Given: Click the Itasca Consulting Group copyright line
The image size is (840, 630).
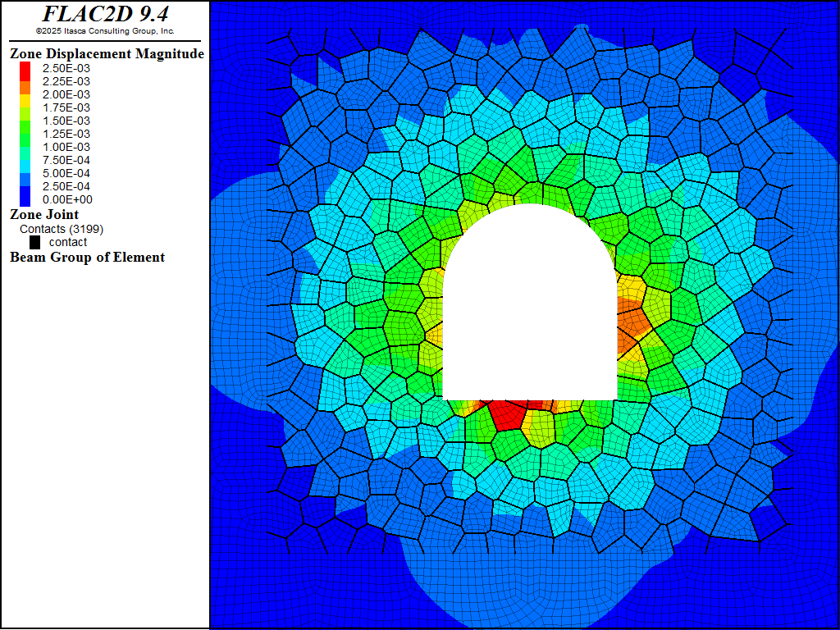Looking at the screenshot, I should tap(105, 31).
